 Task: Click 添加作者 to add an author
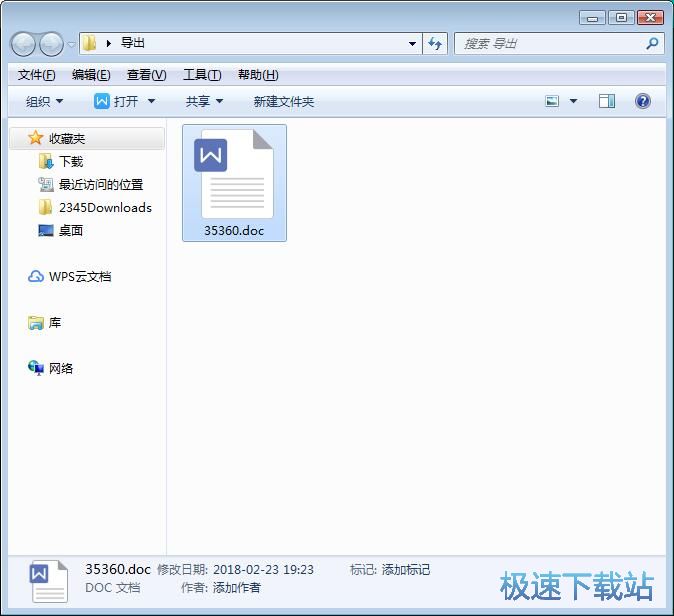point(237,587)
